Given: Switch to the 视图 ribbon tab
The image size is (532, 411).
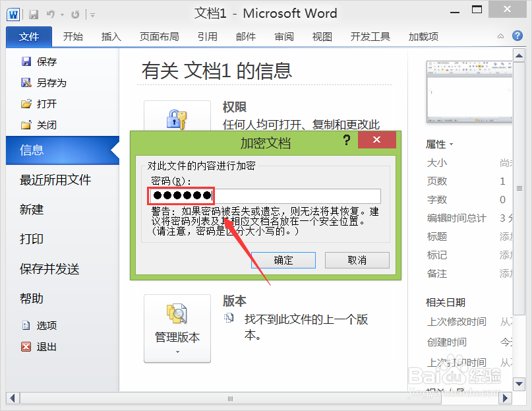Looking at the screenshot, I should point(322,36).
